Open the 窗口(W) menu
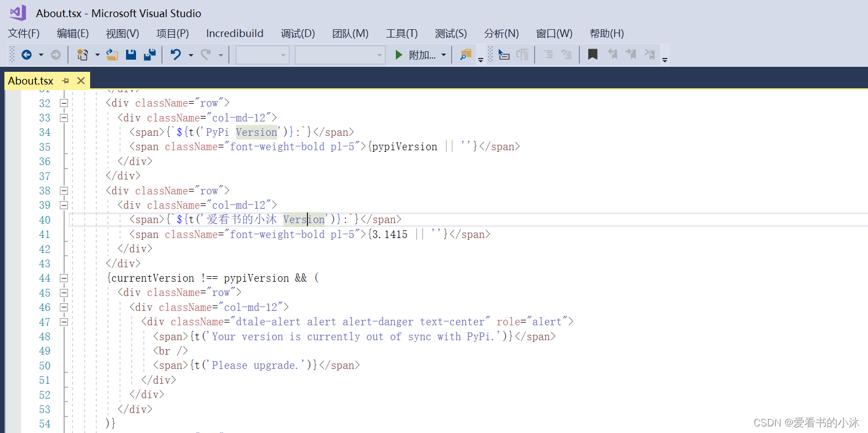Image resolution: width=868 pixels, height=433 pixels. 555,33
